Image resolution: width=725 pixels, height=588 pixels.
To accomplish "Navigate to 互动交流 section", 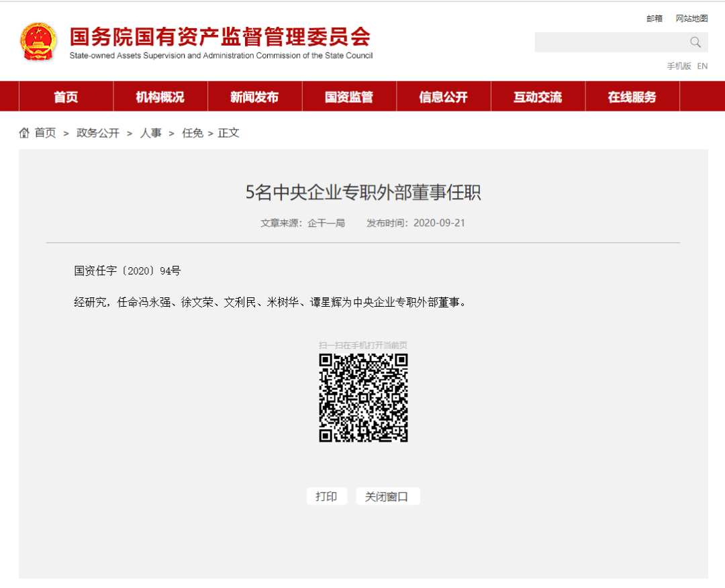I will [x=538, y=97].
